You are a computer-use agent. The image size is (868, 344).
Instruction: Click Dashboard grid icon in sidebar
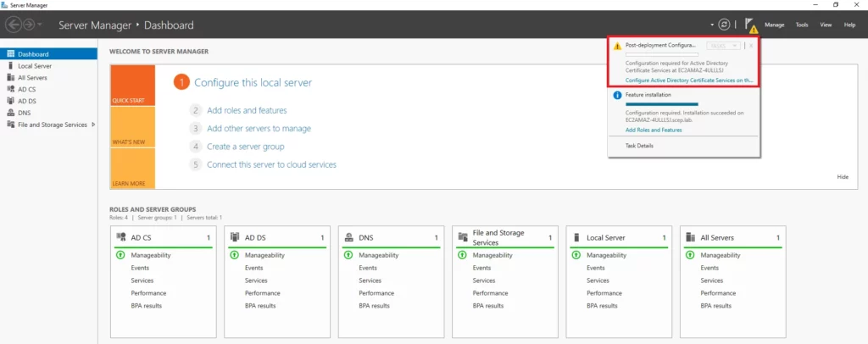(10, 54)
